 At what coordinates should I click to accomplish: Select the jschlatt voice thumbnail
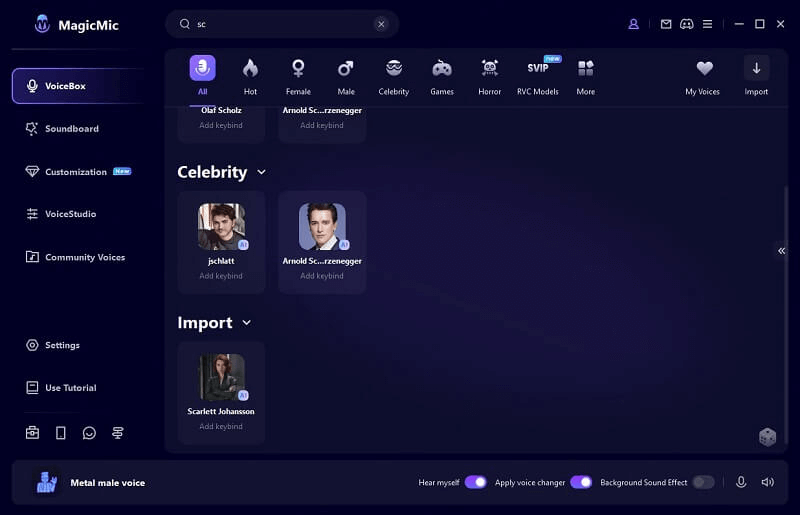pos(221,226)
